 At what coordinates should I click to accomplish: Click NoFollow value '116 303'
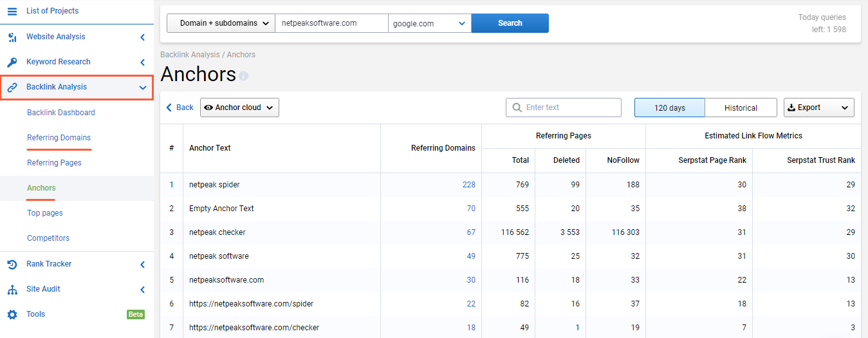[625, 232]
